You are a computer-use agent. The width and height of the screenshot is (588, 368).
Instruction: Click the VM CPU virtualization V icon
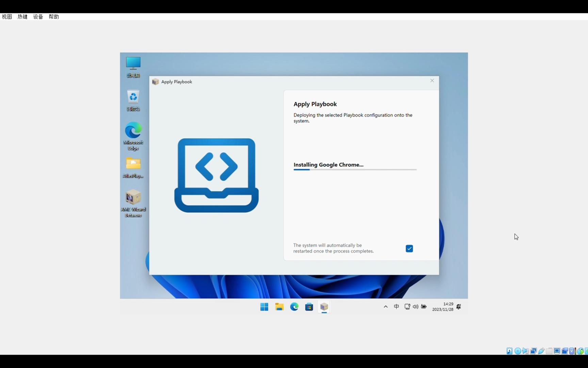(x=572, y=351)
